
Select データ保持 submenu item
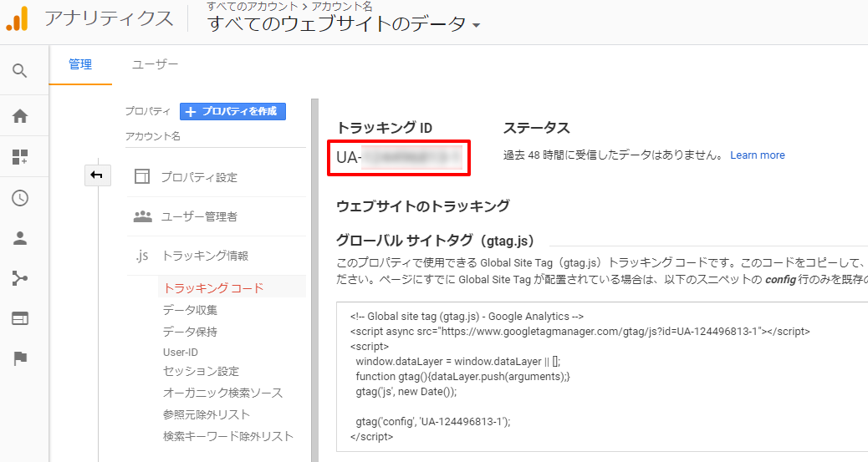tap(190, 332)
